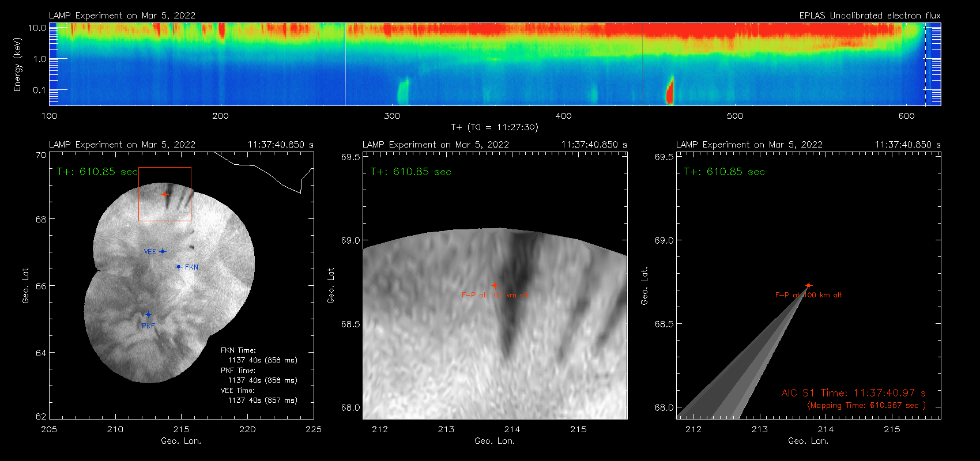The image size is (980, 461).
Task: Click 'Geo. Lon.' label below right panel
Action: pyautogui.click(x=808, y=441)
